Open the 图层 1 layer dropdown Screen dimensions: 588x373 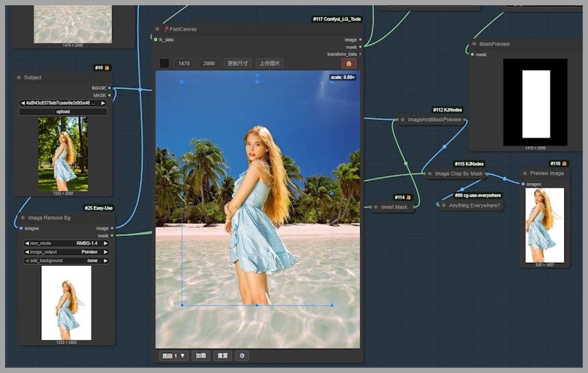173,356
